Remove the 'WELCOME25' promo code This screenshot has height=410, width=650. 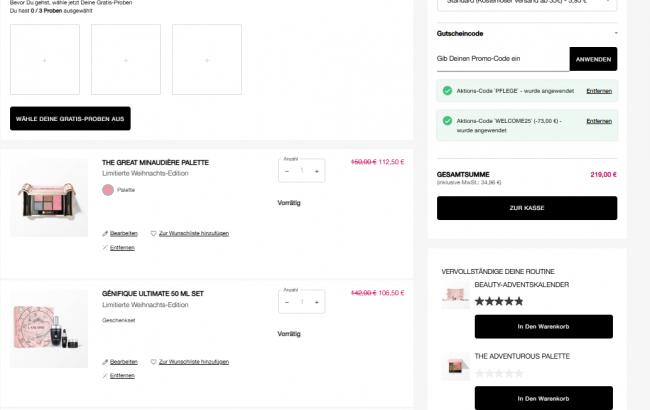pos(599,121)
